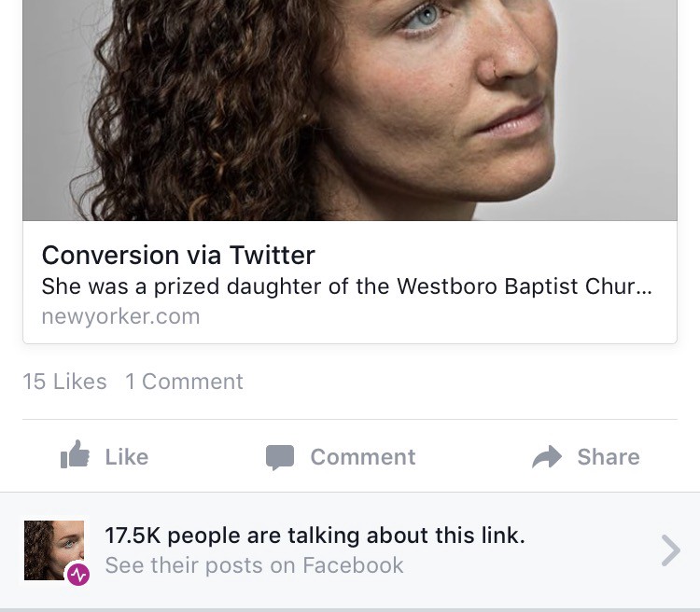Tap the Comment button label
The image size is (700, 612).
[x=363, y=456]
